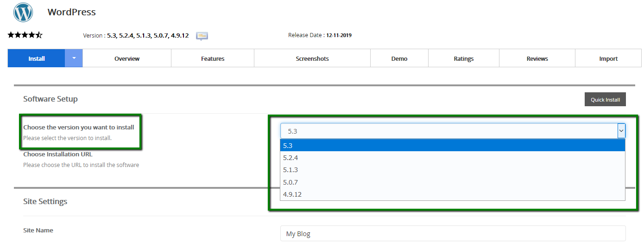Click 'Choose the version you want to install' label
The height and width of the screenshot is (244, 644).
tap(79, 127)
